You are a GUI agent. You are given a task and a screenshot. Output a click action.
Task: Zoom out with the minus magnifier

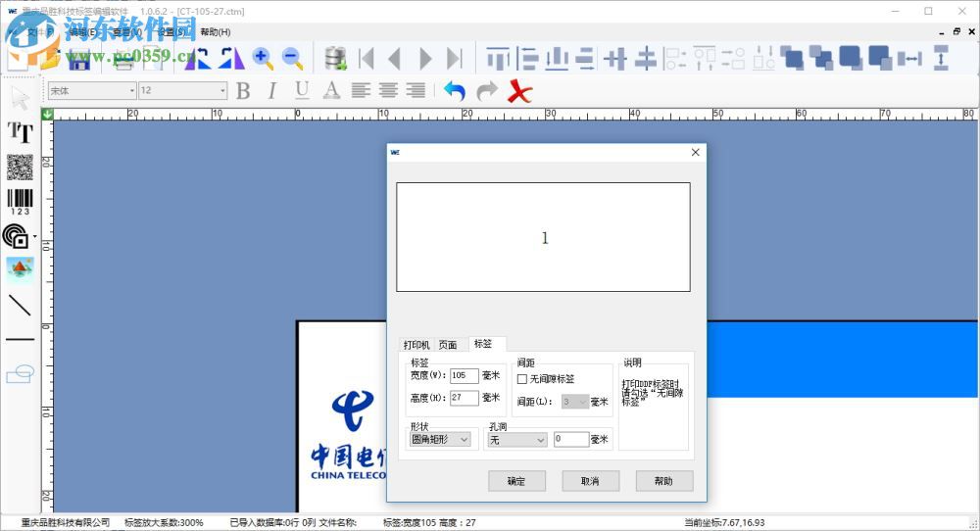[x=292, y=58]
